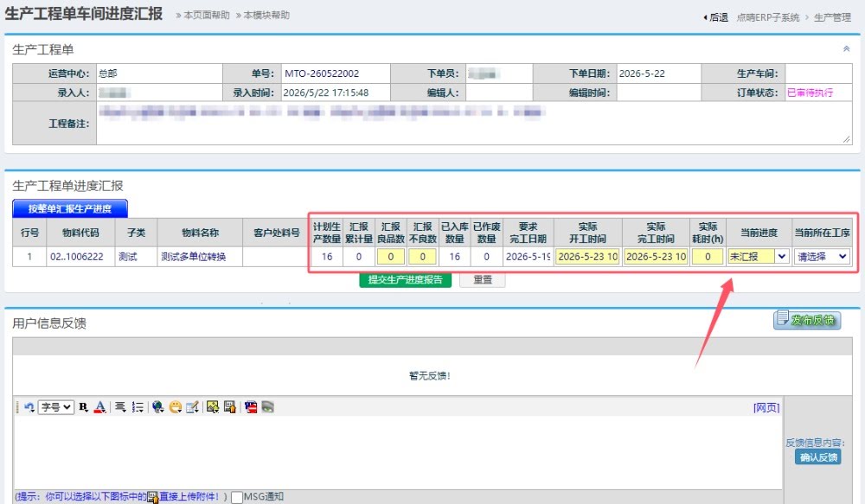The image size is (865, 504).
Task: Click the undo icon in feedback editor
Action: click(29, 407)
